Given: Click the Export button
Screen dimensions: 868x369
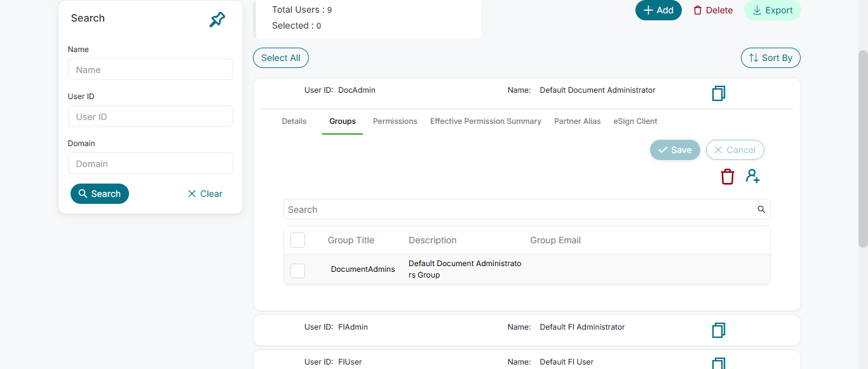Looking at the screenshot, I should click(x=772, y=10).
